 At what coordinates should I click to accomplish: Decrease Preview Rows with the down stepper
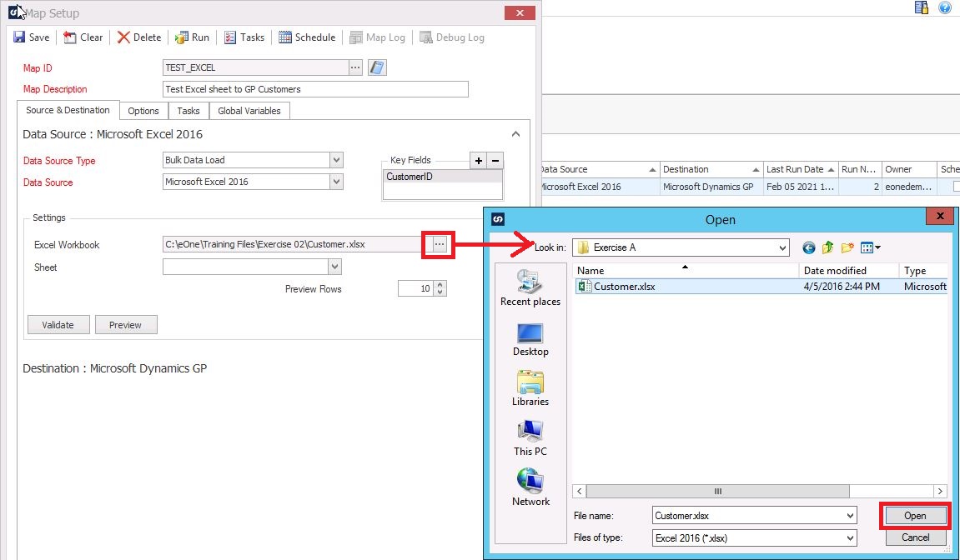(x=440, y=292)
